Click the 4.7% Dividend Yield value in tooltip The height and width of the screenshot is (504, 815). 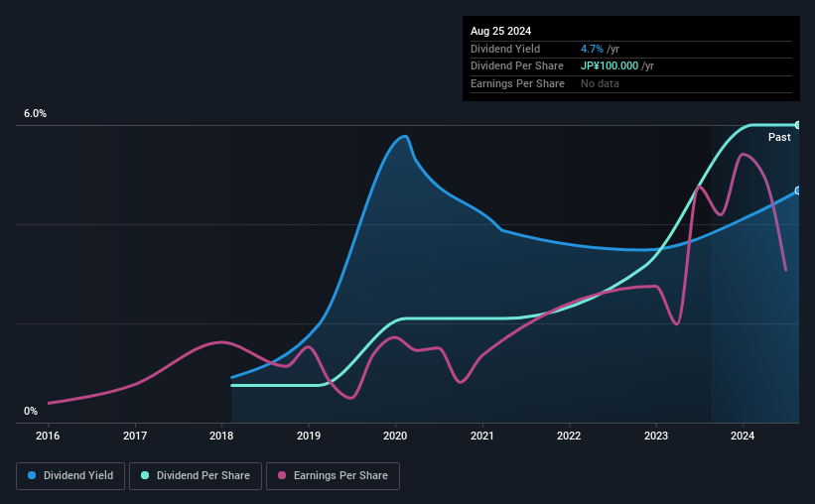(x=592, y=49)
